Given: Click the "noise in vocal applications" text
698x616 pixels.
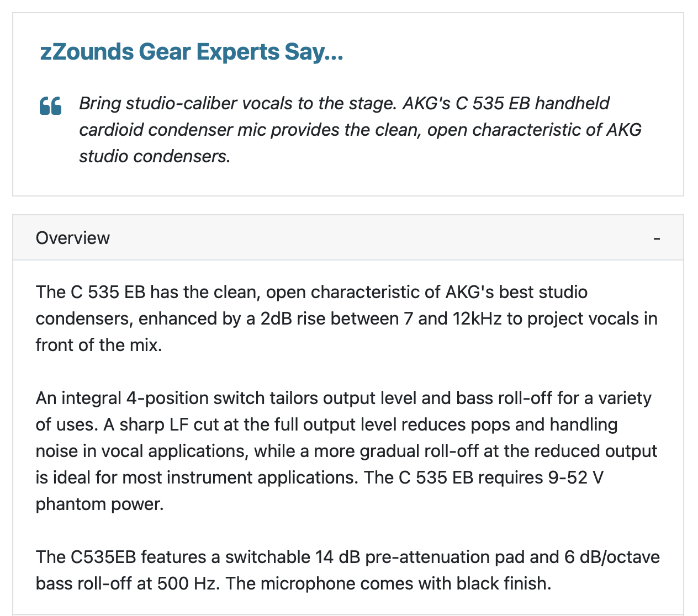Looking at the screenshot, I should 141,451.
